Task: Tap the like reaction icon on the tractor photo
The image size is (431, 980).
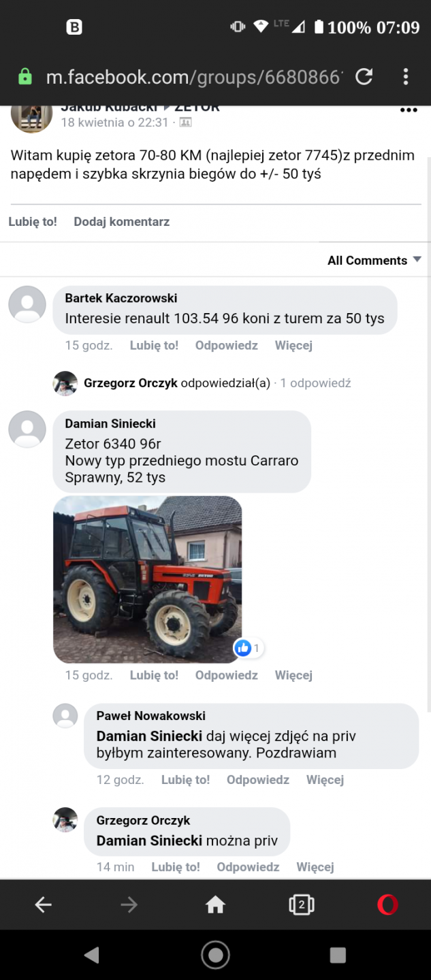Action: tap(243, 648)
